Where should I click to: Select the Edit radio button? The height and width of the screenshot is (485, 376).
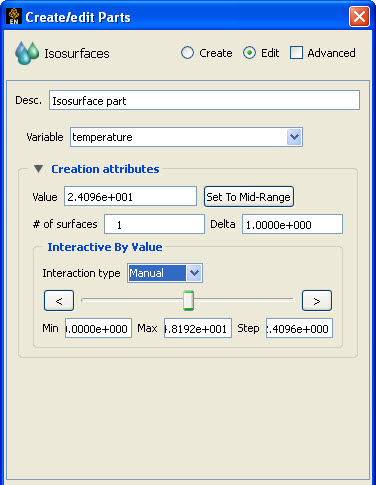pyautogui.click(x=249, y=53)
